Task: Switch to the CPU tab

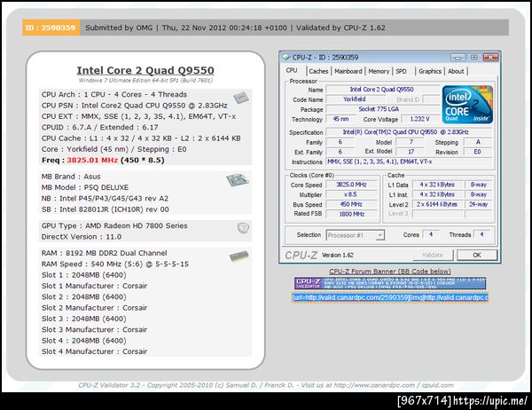Action: click(292, 70)
